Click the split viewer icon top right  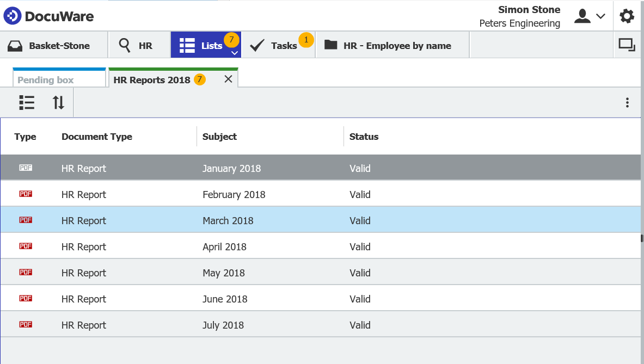coord(627,45)
